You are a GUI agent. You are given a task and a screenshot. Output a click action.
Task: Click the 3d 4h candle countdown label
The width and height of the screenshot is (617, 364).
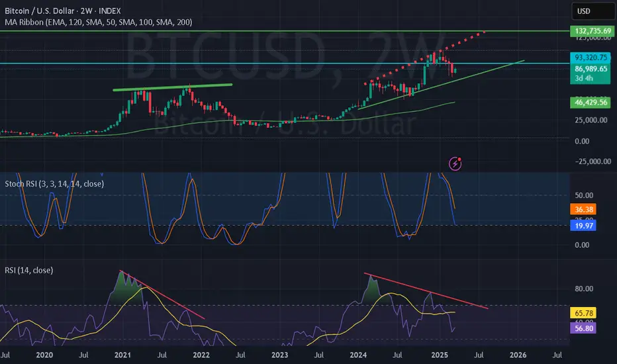[583, 78]
